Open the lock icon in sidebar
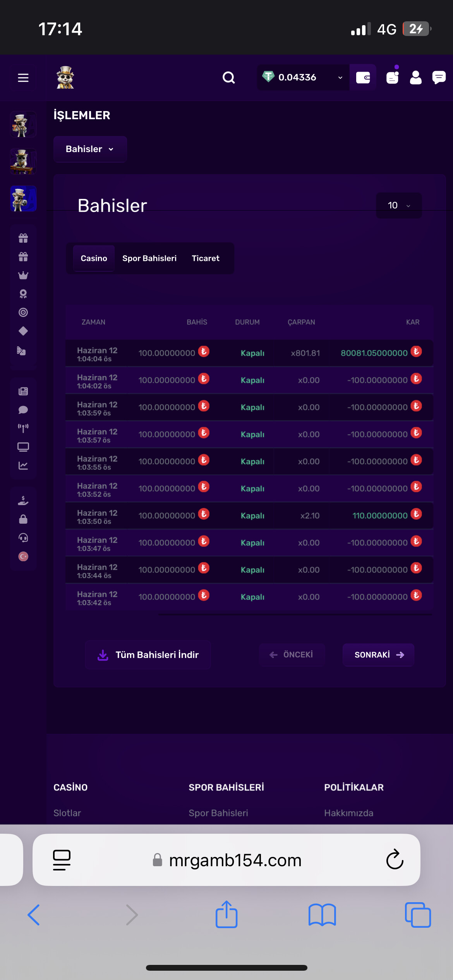453x980 pixels. coord(23,519)
